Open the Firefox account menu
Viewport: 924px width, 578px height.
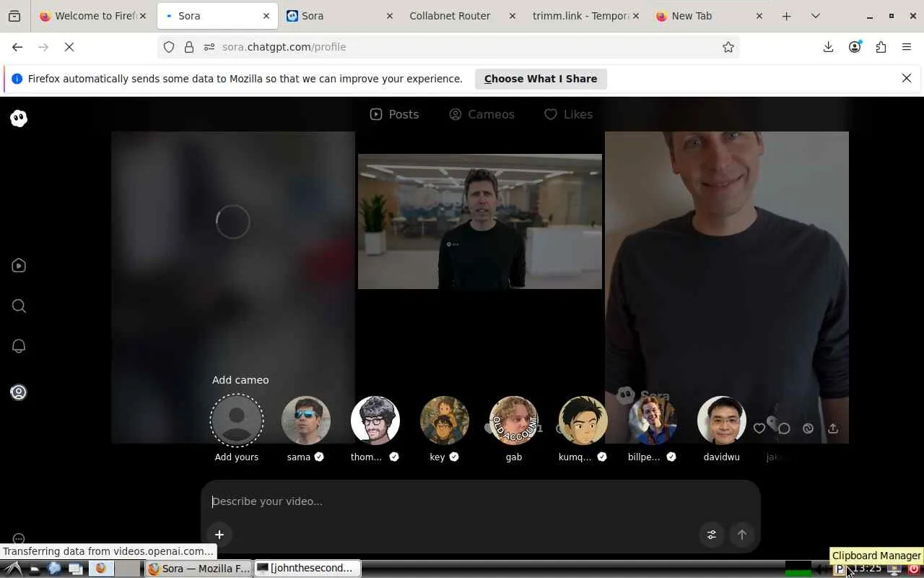[855, 47]
